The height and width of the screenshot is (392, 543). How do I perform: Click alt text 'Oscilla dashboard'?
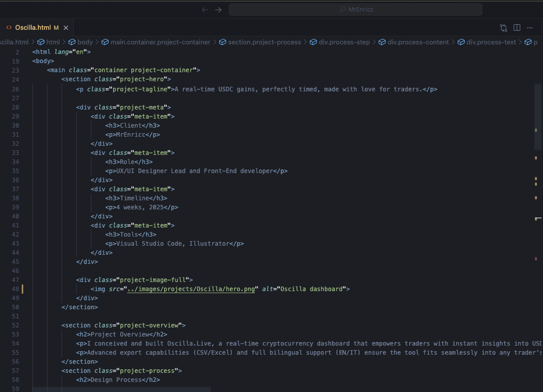point(311,289)
